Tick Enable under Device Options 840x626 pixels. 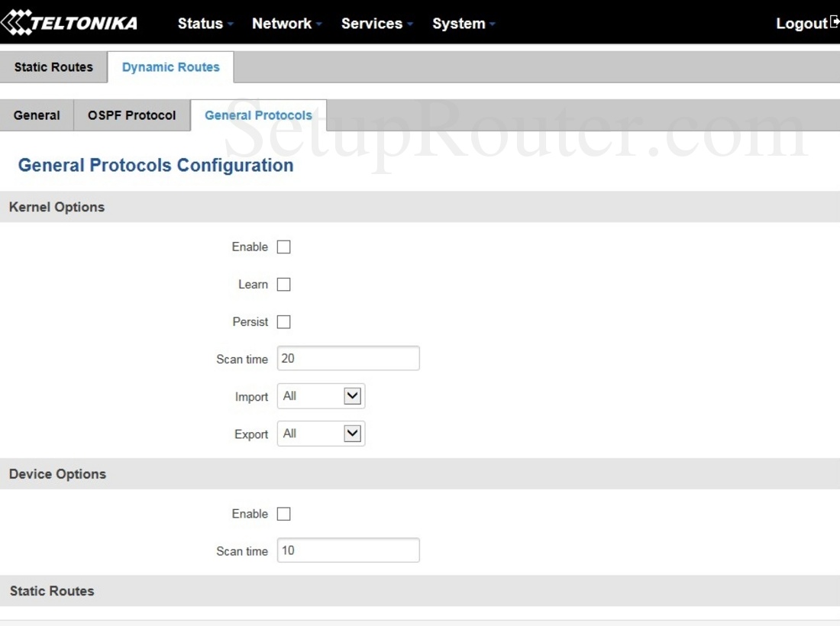click(283, 515)
